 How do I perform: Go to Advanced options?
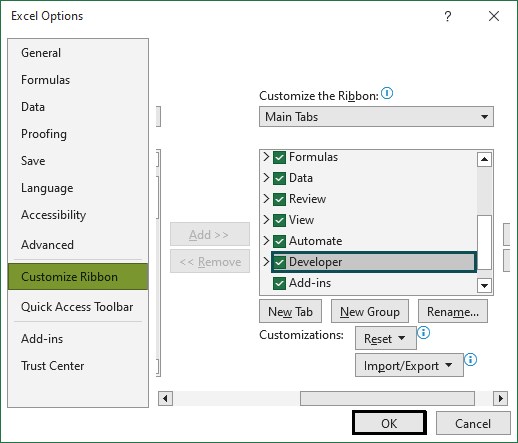tap(78, 245)
